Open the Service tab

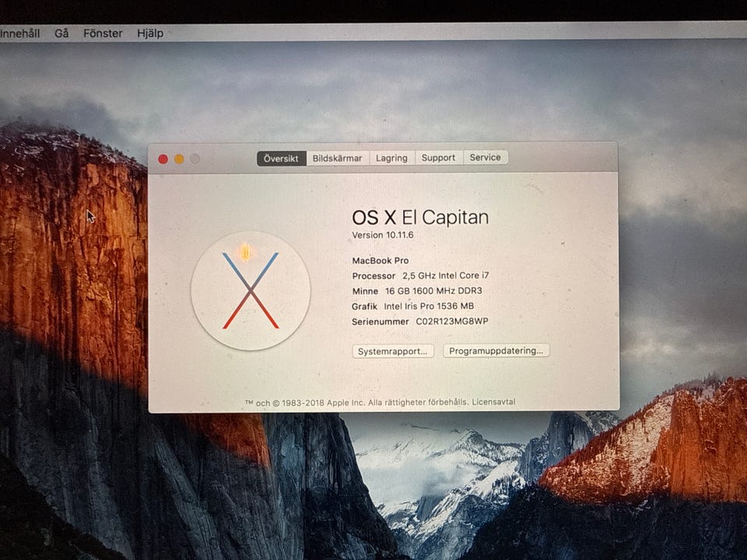coord(485,157)
